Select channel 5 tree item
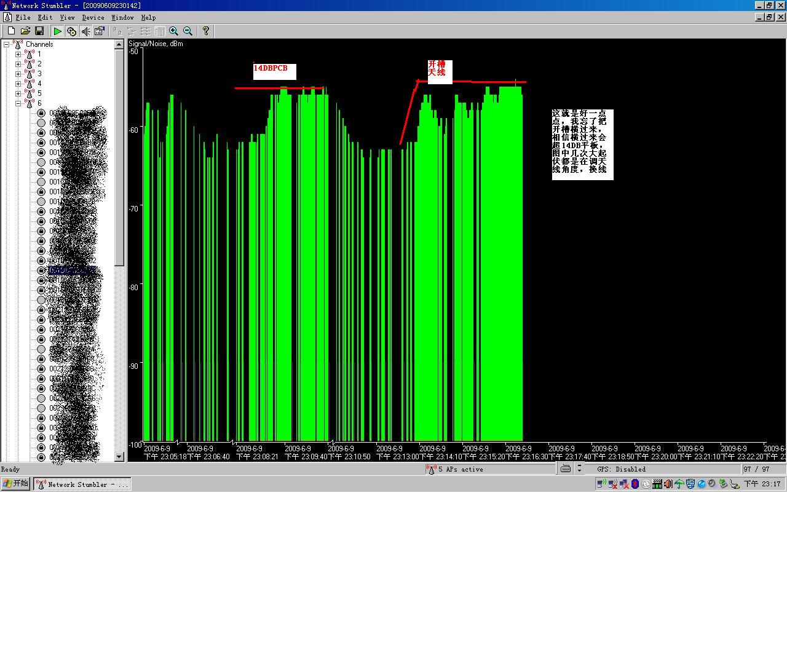The image size is (787, 672). (39, 93)
